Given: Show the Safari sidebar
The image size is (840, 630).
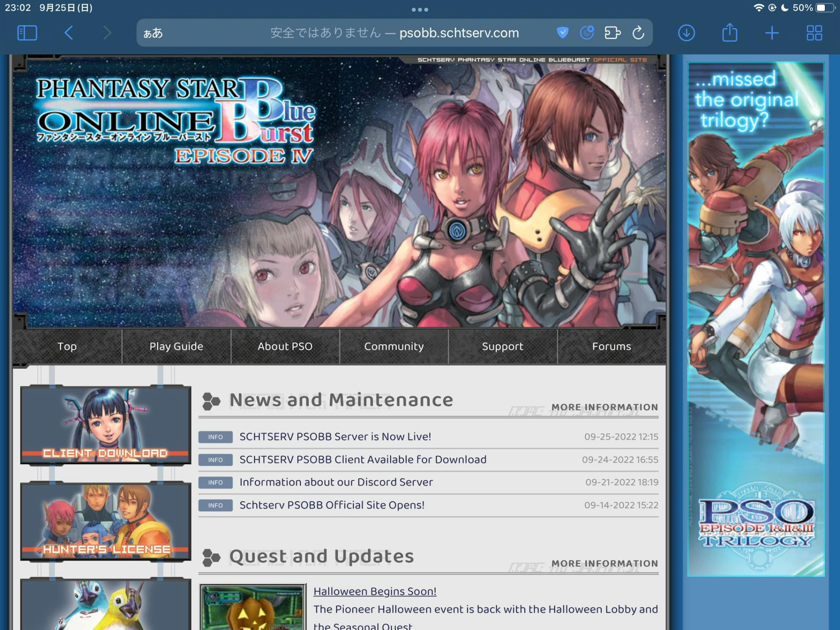Looking at the screenshot, I should click(27, 33).
